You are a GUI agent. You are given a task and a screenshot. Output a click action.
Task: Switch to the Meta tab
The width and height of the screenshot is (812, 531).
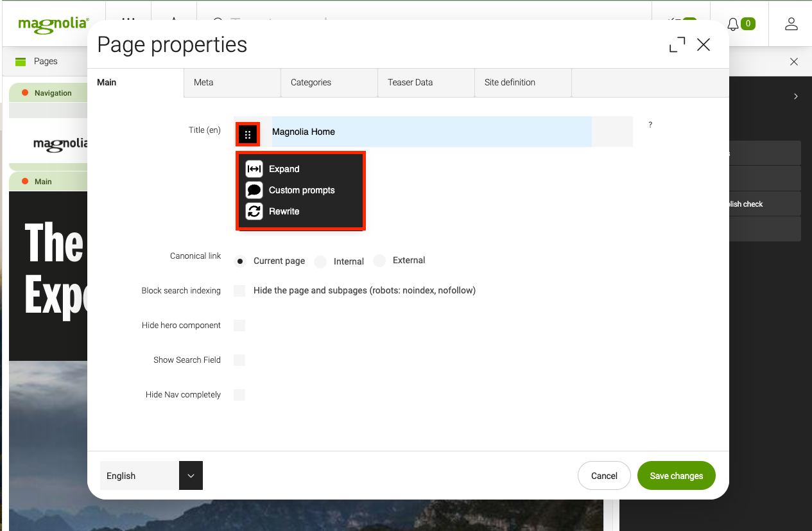click(232, 83)
